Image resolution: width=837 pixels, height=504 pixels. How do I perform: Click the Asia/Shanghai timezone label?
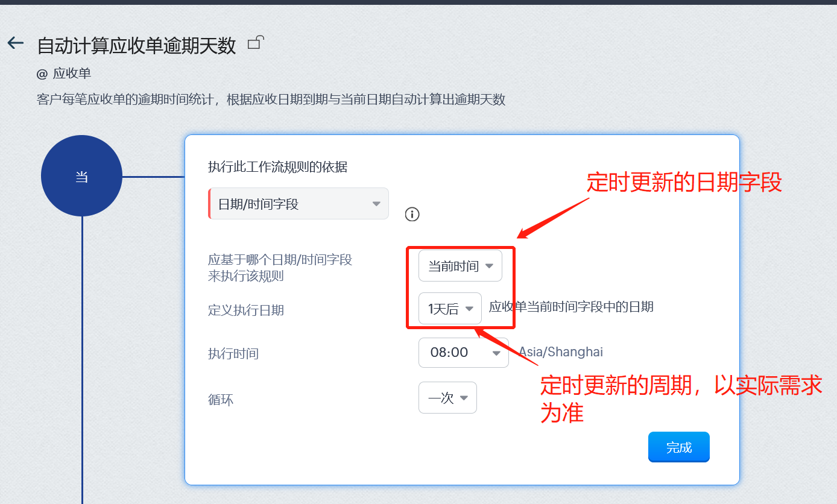tap(561, 352)
